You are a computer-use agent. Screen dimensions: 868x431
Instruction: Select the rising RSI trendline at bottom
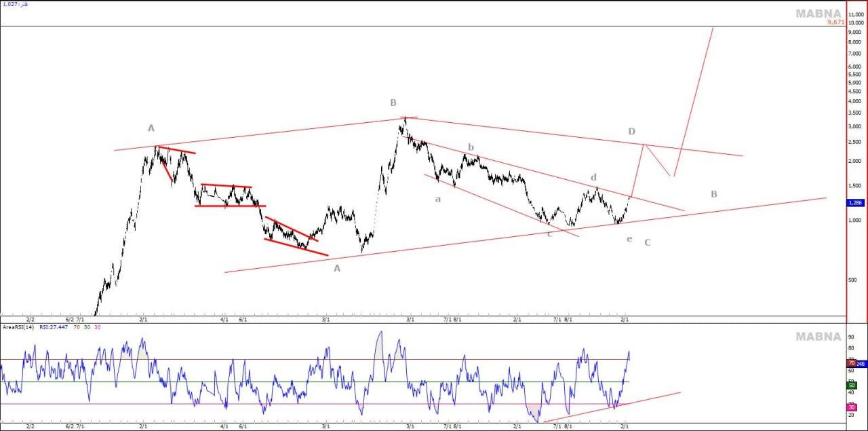point(610,406)
